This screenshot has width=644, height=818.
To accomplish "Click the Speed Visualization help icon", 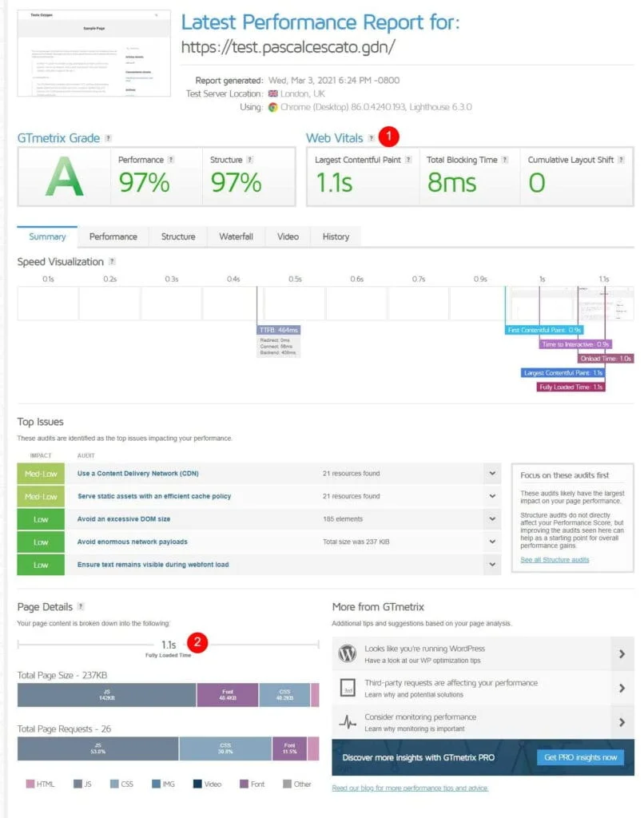I will coord(112,262).
